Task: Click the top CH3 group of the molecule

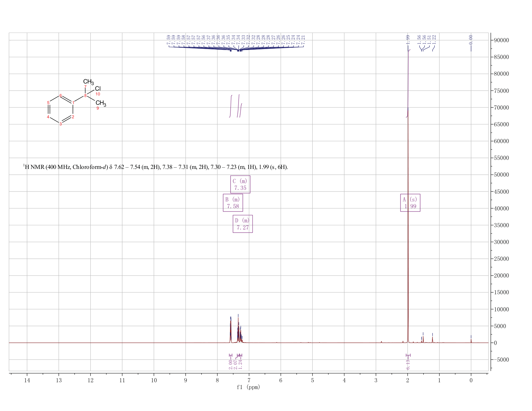Action: (88, 82)
